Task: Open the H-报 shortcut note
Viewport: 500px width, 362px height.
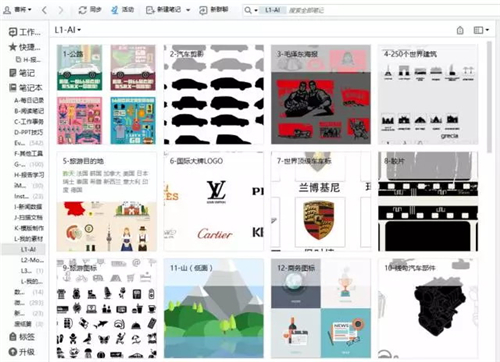Action: [x=28, y=60]
